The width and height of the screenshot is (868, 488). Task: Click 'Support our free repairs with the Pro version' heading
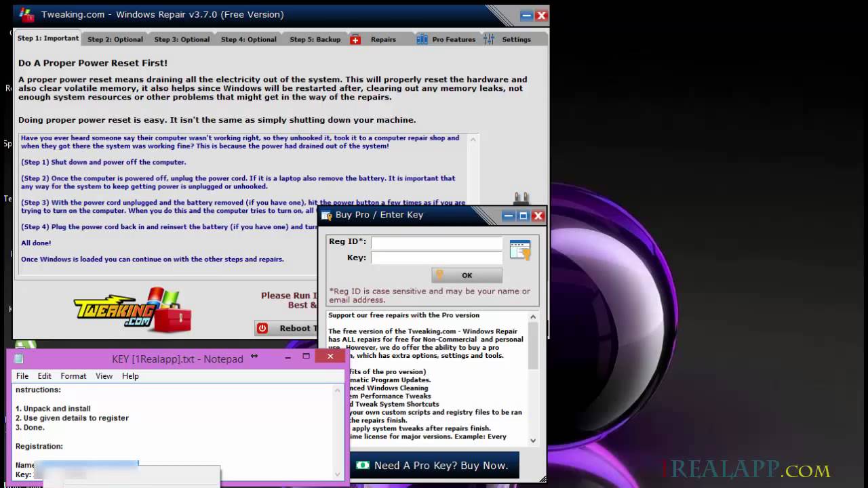tap(403, 315)
